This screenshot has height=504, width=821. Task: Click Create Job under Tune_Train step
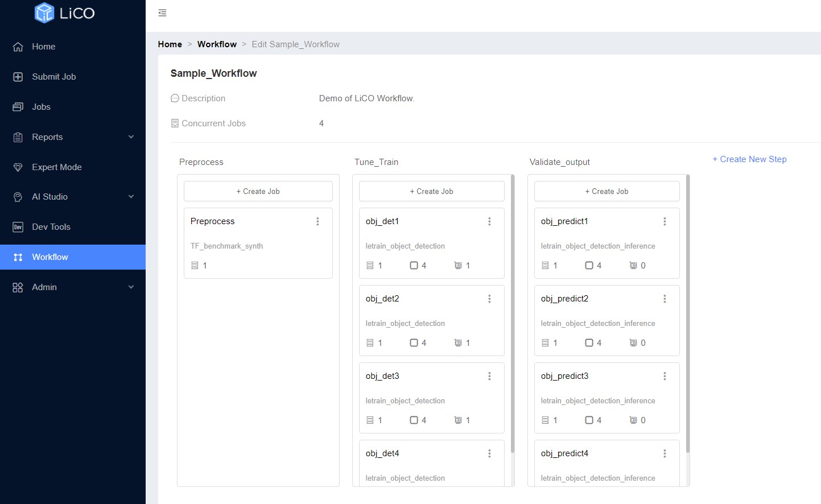(431, 191)
